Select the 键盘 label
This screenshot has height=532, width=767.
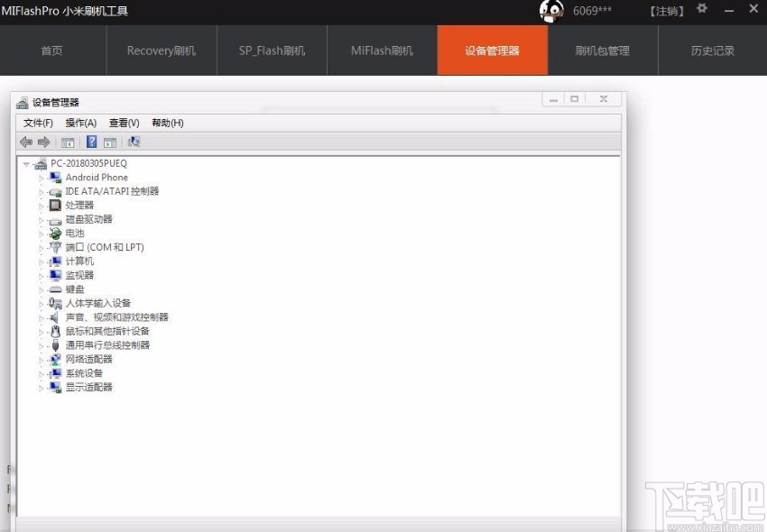[75, 289]
